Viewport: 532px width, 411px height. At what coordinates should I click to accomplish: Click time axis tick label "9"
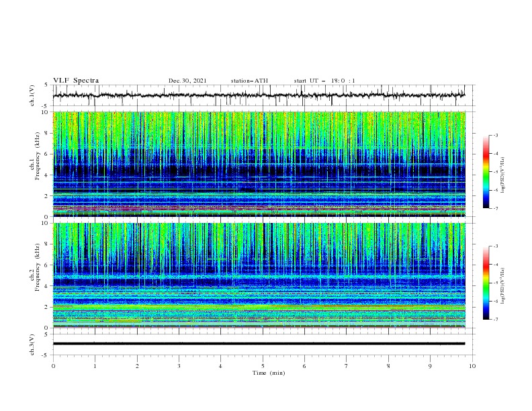[x=430, y=366]
